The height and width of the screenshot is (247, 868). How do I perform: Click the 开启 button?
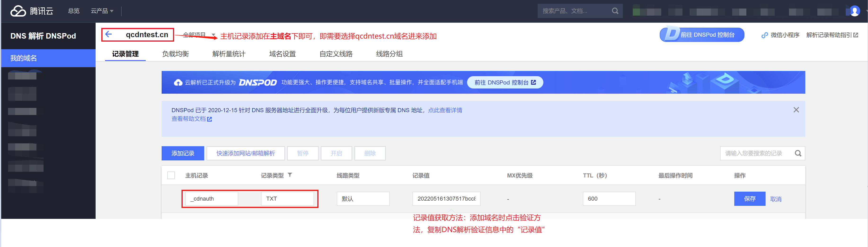pos(336,153)
